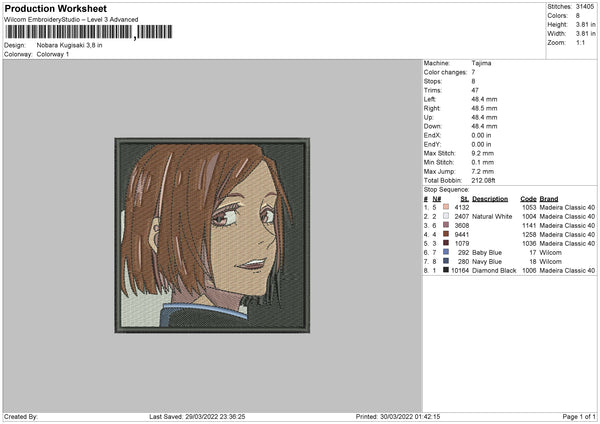Screen dimensions: 600x424
Task: Click the Color changes value '7'
Action: 473,72
